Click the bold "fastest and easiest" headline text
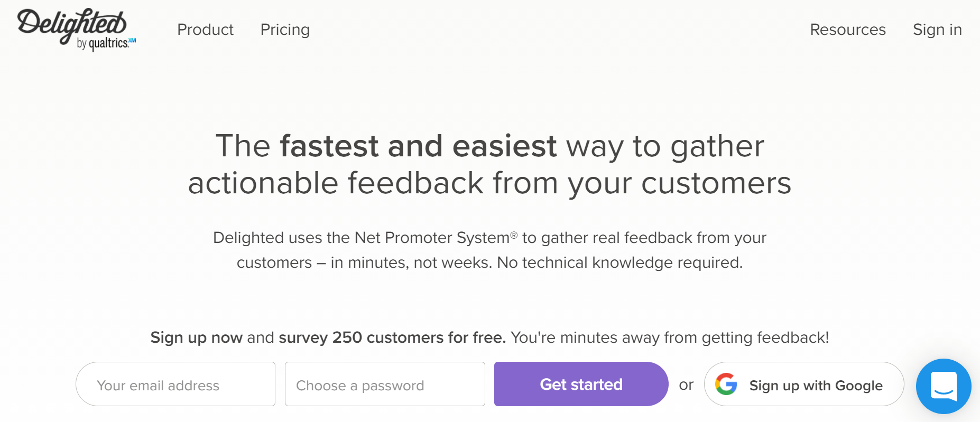Screen dimensions: 980x422 point(418,146)
